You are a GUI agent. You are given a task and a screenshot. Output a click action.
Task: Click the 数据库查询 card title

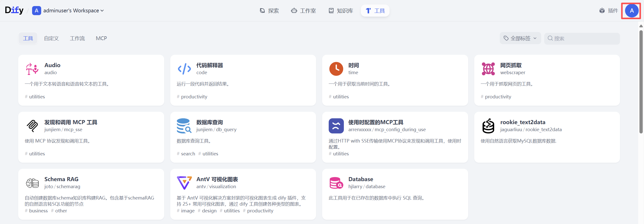pos(210,122)
